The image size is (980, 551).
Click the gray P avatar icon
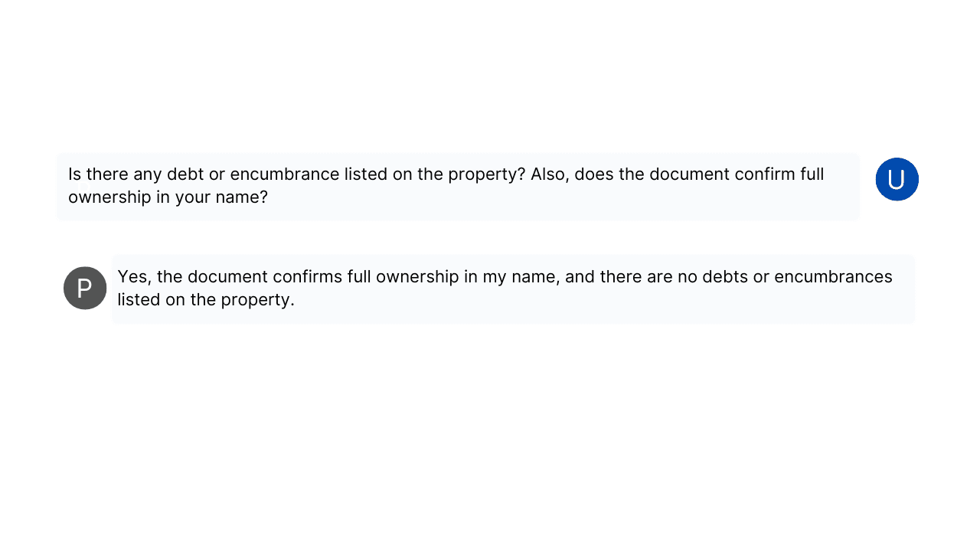click(x=85, y=288)
